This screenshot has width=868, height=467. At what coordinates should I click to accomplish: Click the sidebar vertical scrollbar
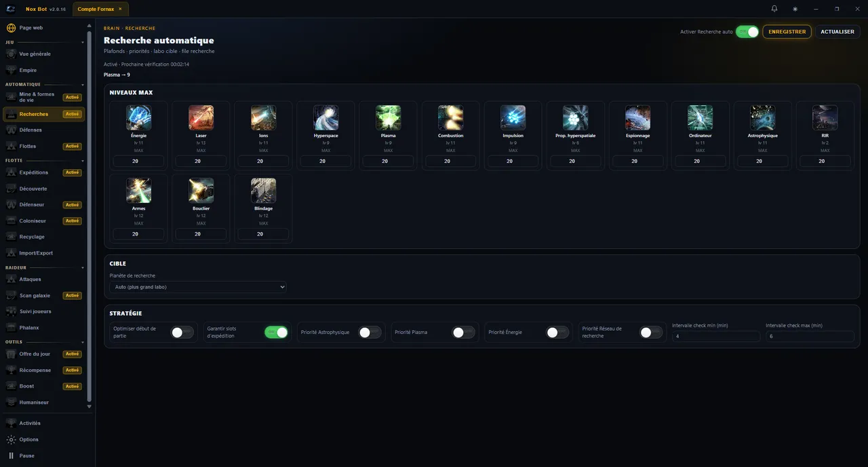tap(89, 216)
